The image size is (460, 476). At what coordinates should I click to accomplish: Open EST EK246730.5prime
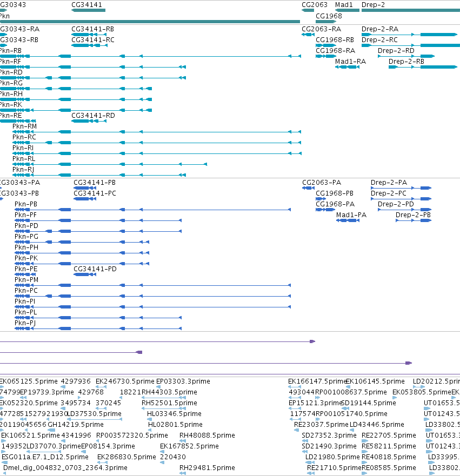[125, 381]
